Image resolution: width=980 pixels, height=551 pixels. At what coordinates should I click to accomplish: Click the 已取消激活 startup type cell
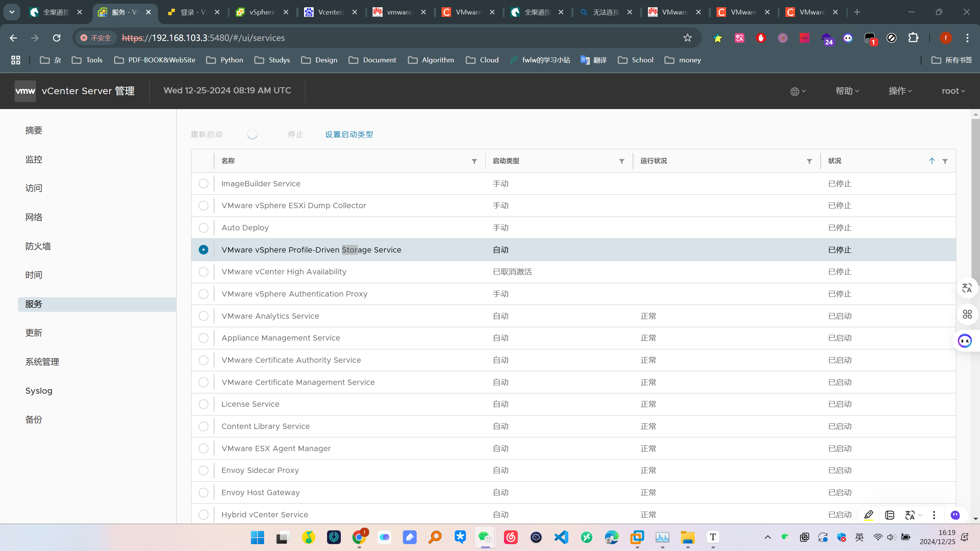[x=512, y=272]
